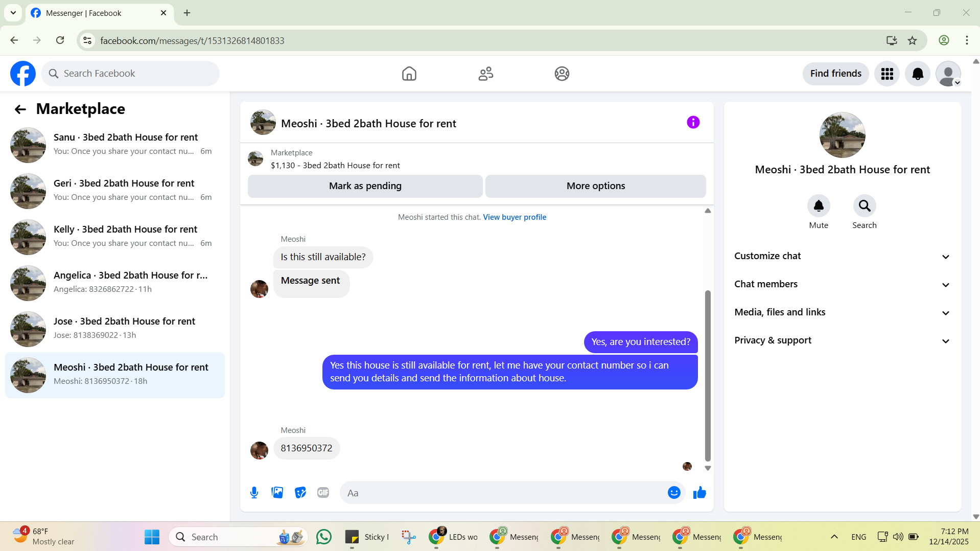Open the Facebook logo home link
Screen dimensions: 980x551
coord(23,74)
